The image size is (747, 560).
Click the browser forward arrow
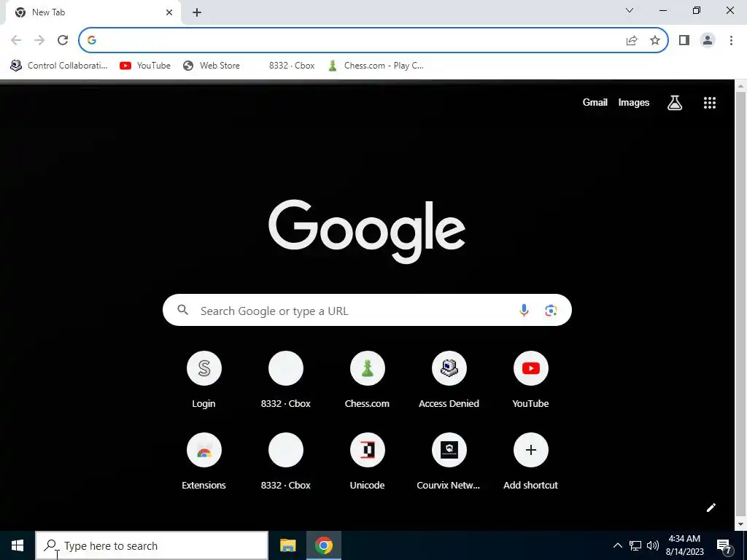[39, 40]
